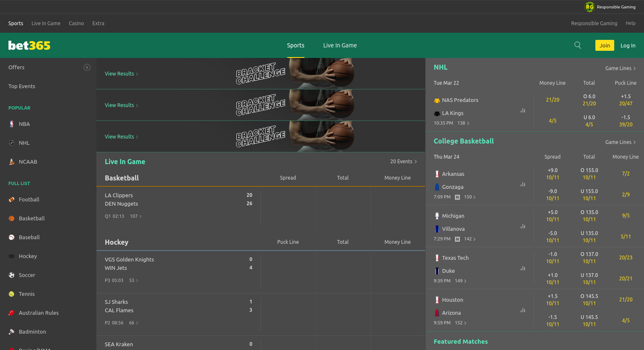644x350 pixels.
Task: Select Michigan +5.0 spread
Action: pos(553,216)
